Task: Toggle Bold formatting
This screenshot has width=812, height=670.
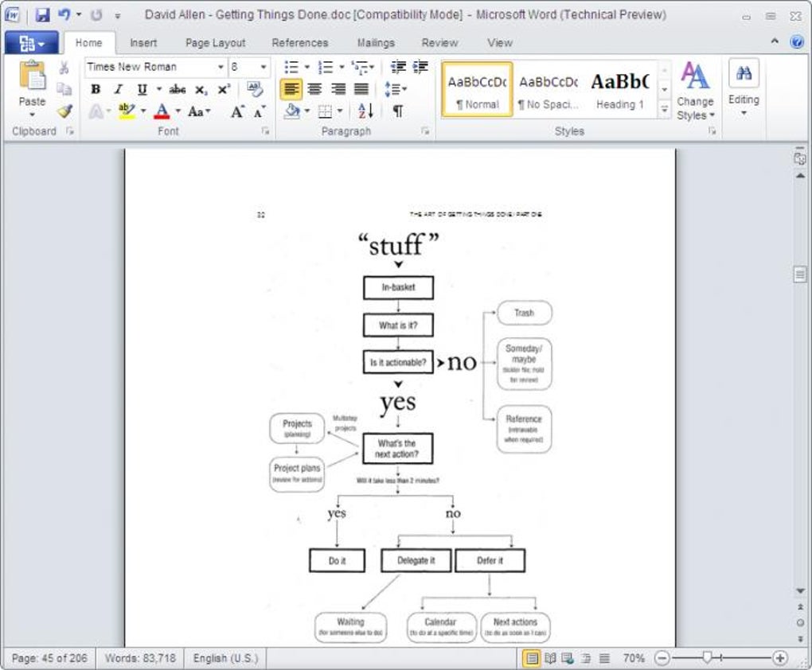Action: pos(96,89)
